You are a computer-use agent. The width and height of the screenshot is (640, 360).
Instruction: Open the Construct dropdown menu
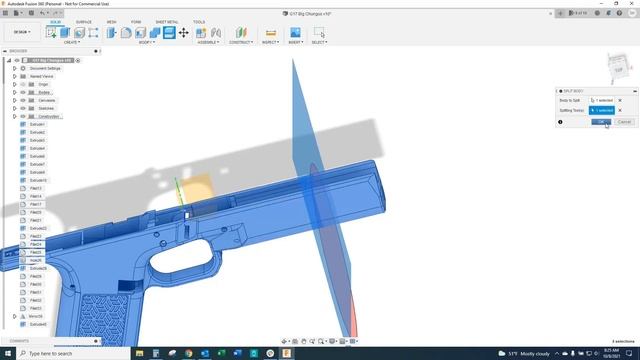click(241, 42)
